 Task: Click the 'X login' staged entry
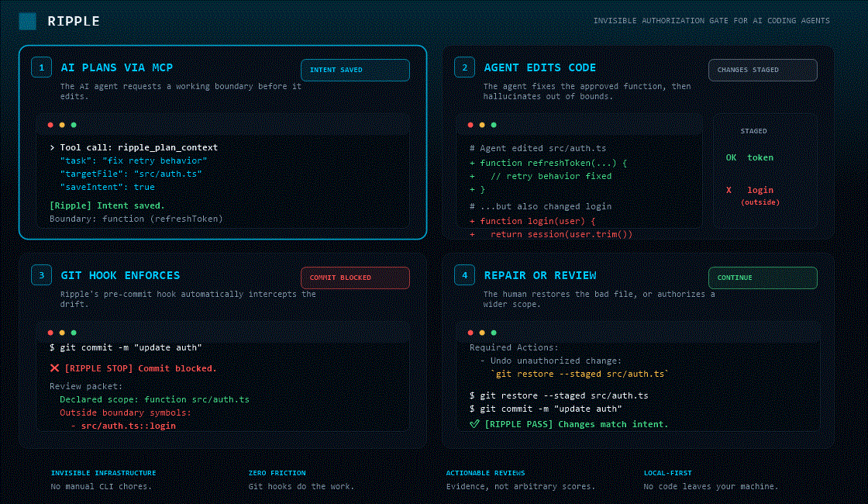749,190
